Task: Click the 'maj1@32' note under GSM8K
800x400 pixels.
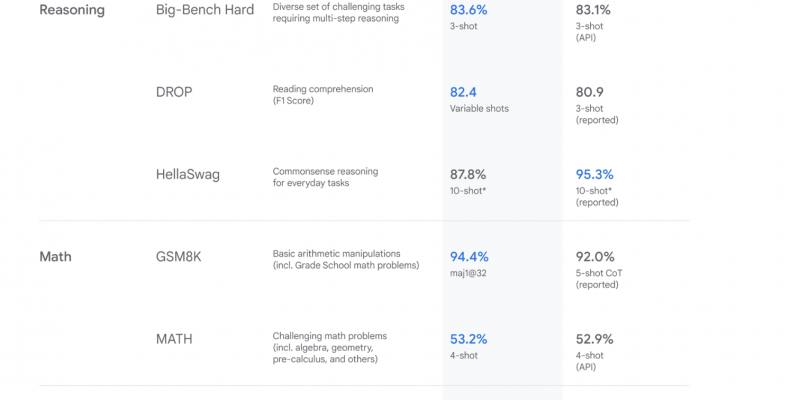Action: [468, 273]
